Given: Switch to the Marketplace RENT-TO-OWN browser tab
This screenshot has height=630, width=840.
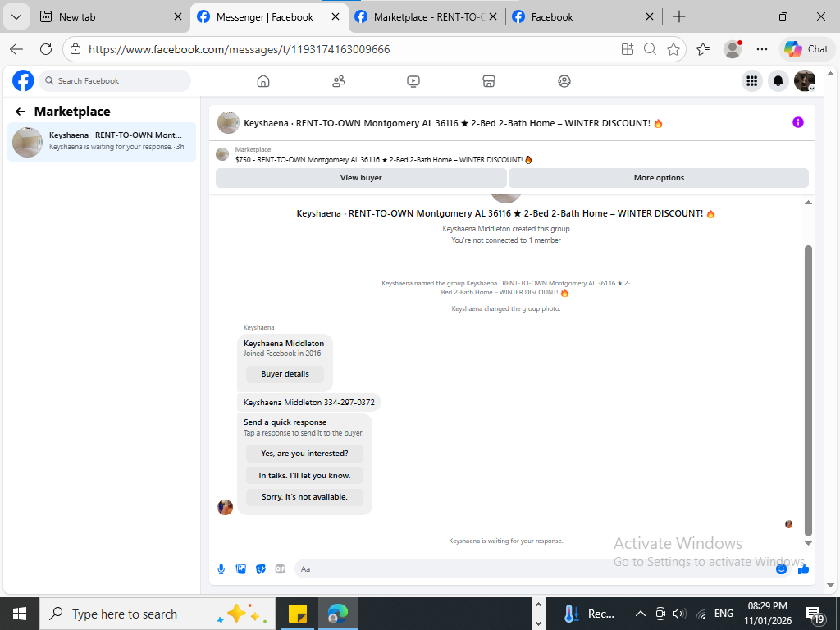Looking at the screenshot, I should point(427,16).
